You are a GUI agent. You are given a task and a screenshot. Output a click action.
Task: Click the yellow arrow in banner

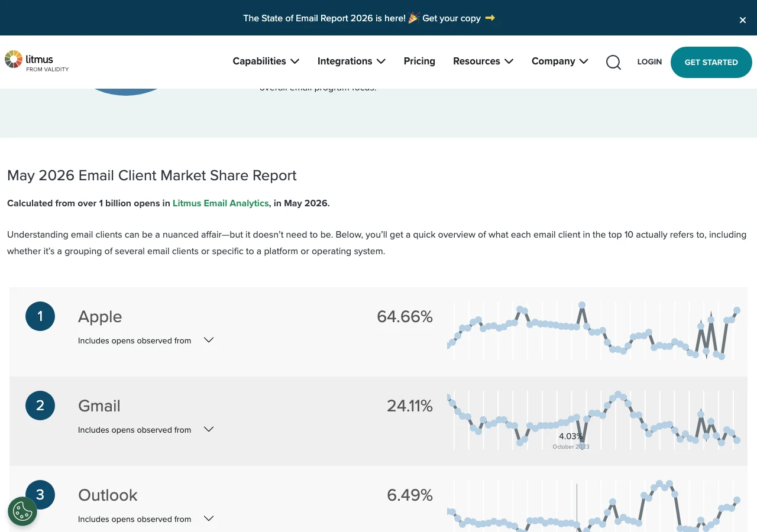490,18
